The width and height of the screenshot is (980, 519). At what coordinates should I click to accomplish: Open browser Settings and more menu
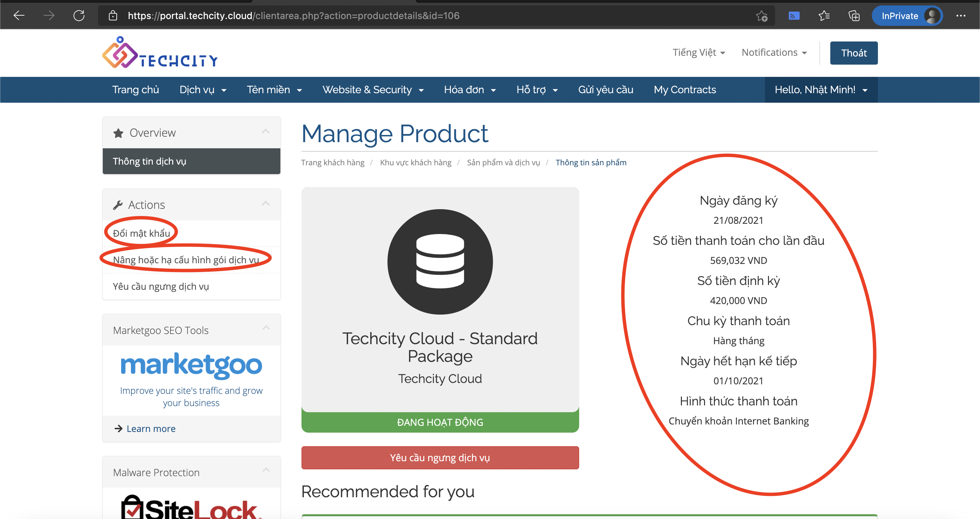coord(961,16)
